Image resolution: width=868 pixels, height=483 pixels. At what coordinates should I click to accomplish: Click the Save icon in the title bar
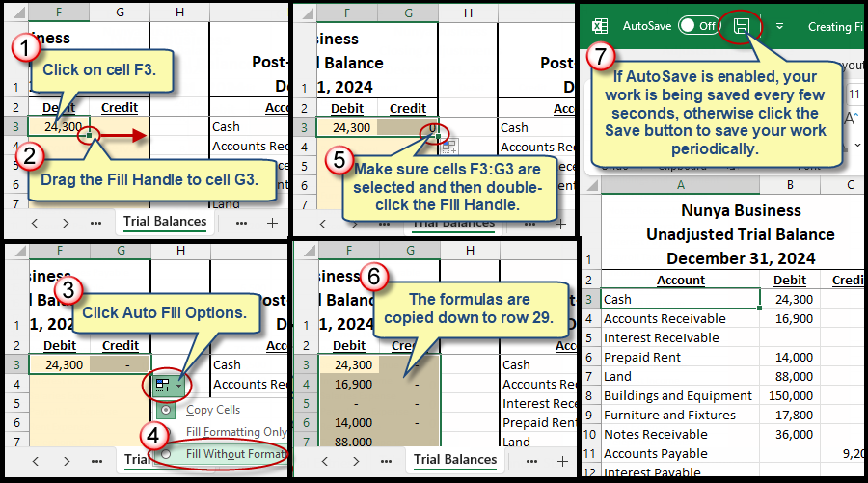[742, 26]
